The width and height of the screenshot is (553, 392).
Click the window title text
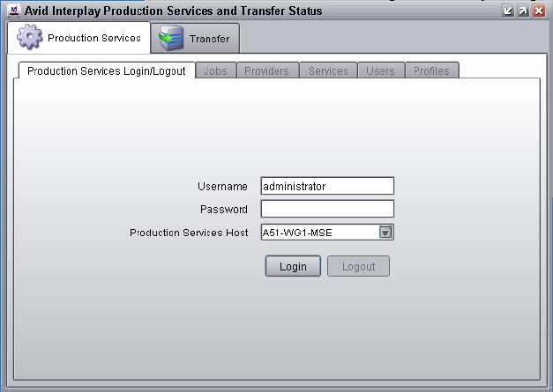coord(173,11)
